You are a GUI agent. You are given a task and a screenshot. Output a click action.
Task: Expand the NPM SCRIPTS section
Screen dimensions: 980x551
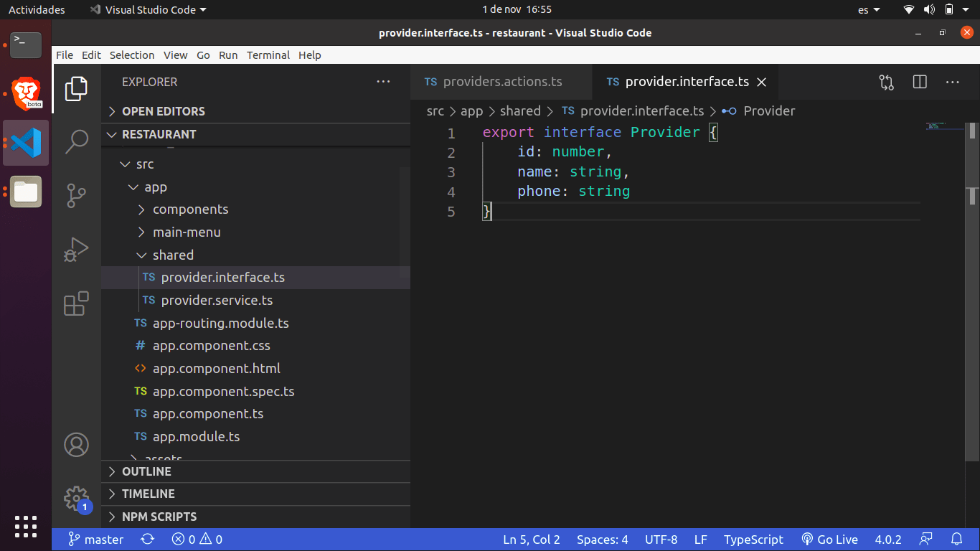point(159,517)
